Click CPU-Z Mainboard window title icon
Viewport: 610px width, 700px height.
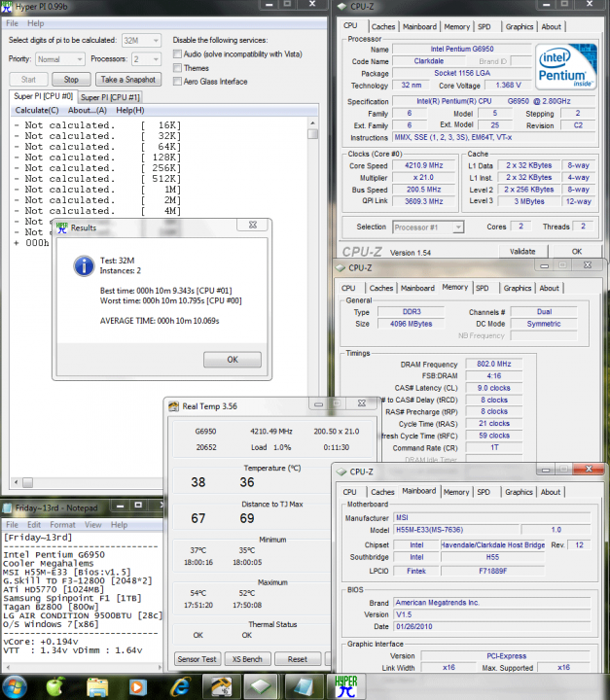tap(341, 472)
